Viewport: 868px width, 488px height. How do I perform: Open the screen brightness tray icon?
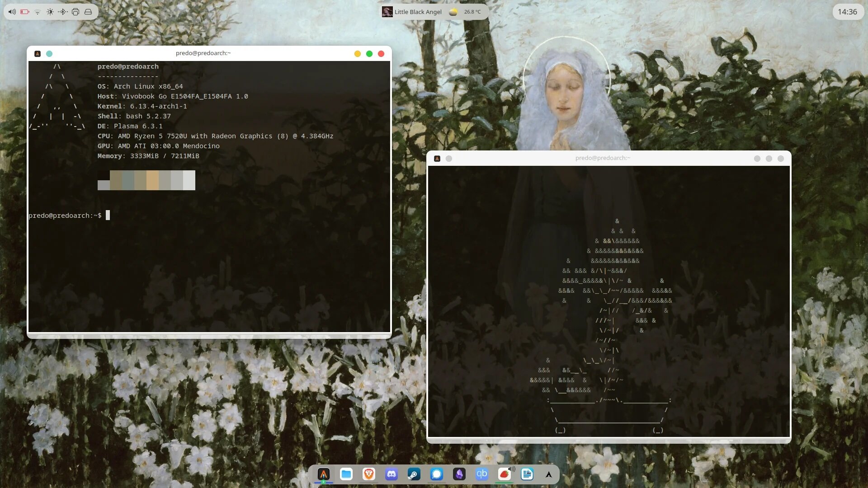point(50,12)
